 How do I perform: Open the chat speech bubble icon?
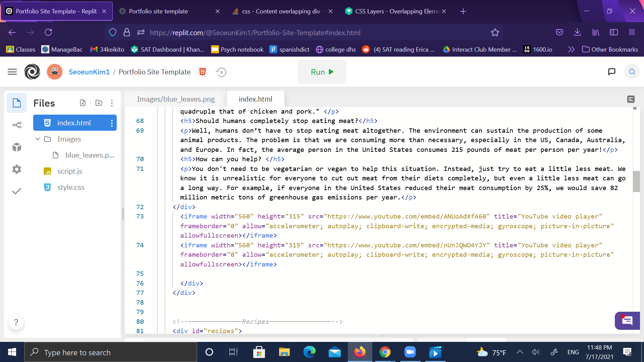point(611,72)
